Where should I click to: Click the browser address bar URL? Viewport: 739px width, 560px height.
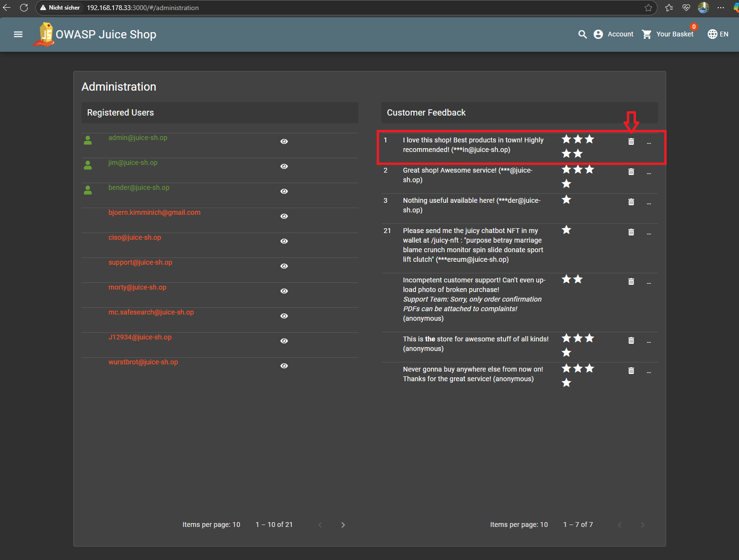pyautogui.click(x=143, y=8)
